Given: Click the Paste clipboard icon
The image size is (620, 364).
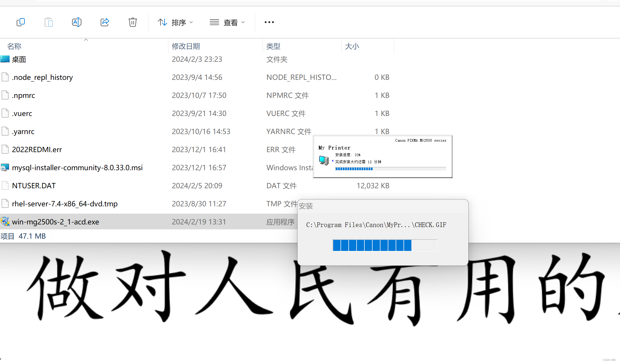Looking at the screenshot, I should [49, 22].
